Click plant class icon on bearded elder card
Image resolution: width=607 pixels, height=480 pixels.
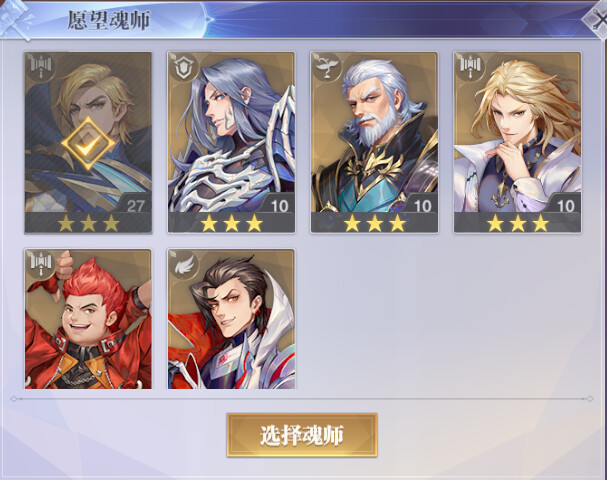tap(326, 67)
